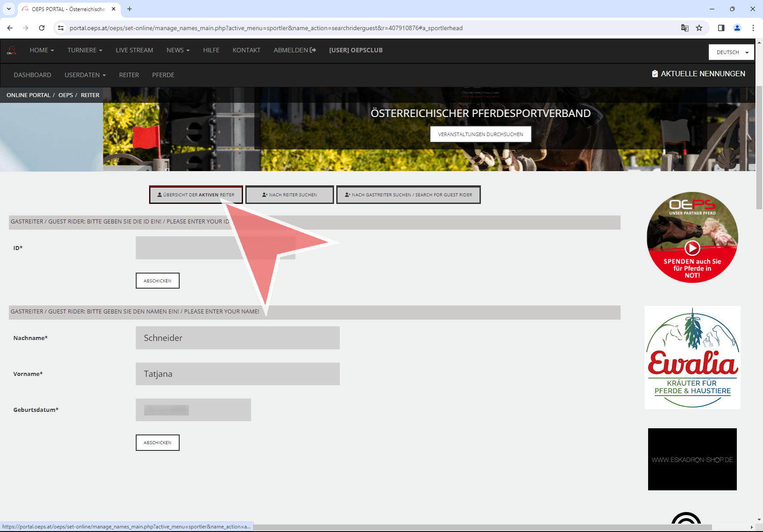Open the Ewalia advertisement banner

(692, 357)
